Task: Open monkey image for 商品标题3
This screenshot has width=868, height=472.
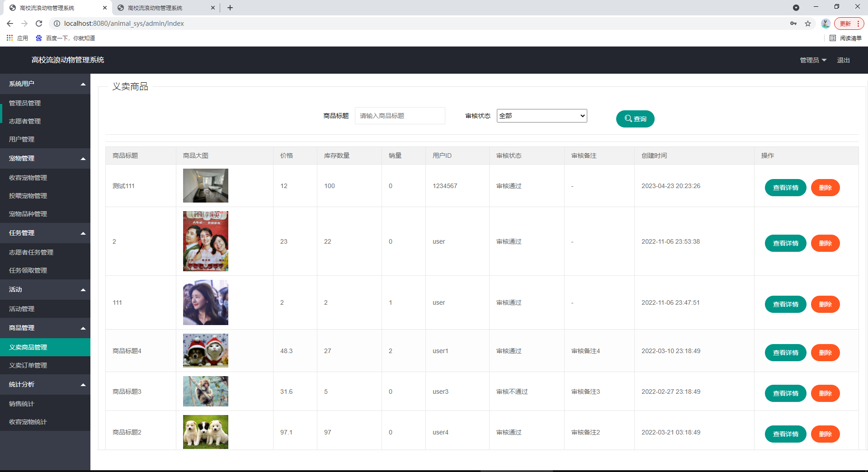Action: (206, 391)
